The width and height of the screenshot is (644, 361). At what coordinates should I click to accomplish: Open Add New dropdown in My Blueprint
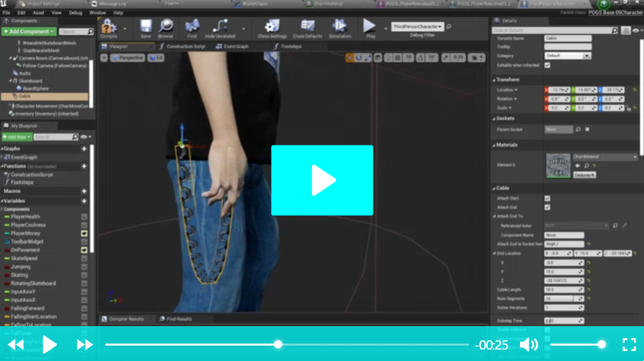click(x=17, y=137)
